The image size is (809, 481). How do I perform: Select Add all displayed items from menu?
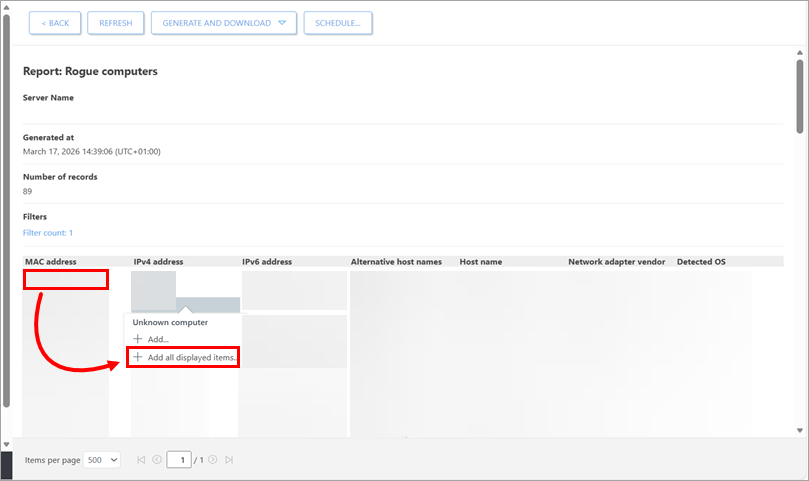[x=191, y=358]
